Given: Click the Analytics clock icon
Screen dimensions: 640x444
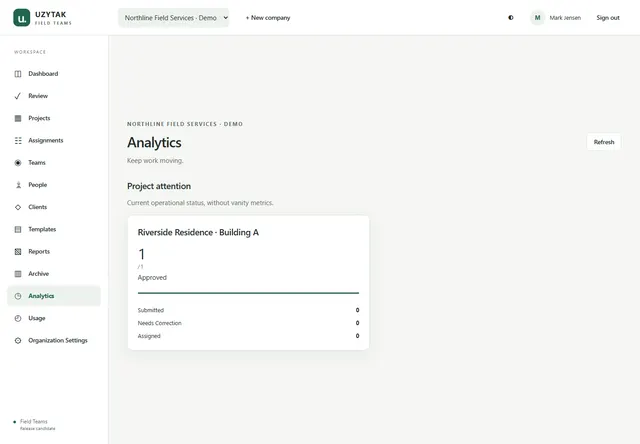Looking at the screenshot, I should [x=18, y=296].
